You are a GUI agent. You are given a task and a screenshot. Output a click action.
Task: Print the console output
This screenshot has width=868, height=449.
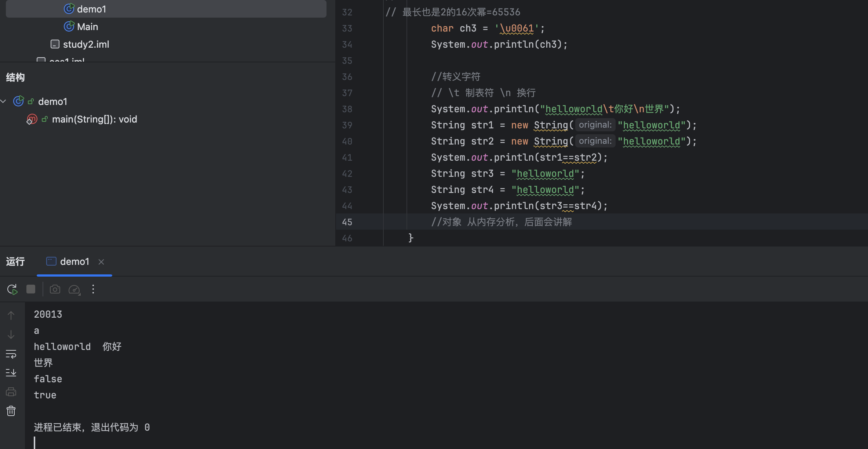(11, 392)
